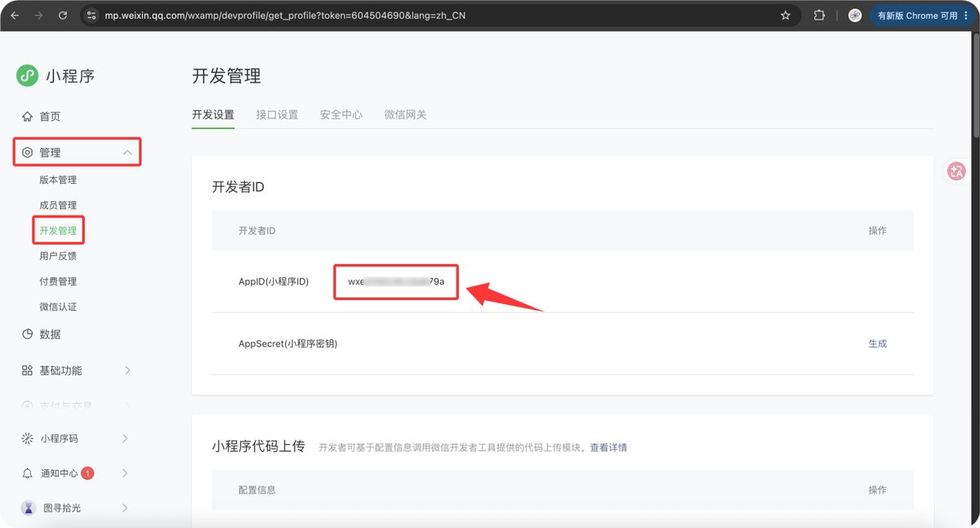
Task: Switch to the 安全中心 tab
Action: coord(341,115)
